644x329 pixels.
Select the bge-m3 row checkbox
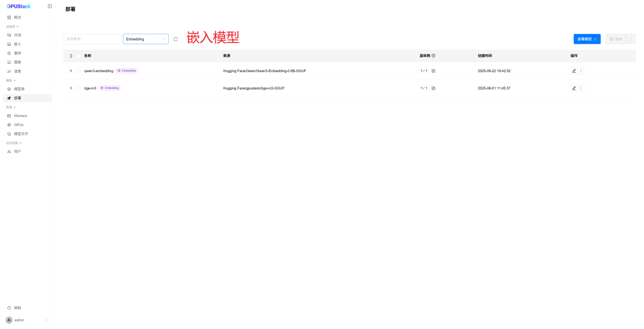point(78,88)
